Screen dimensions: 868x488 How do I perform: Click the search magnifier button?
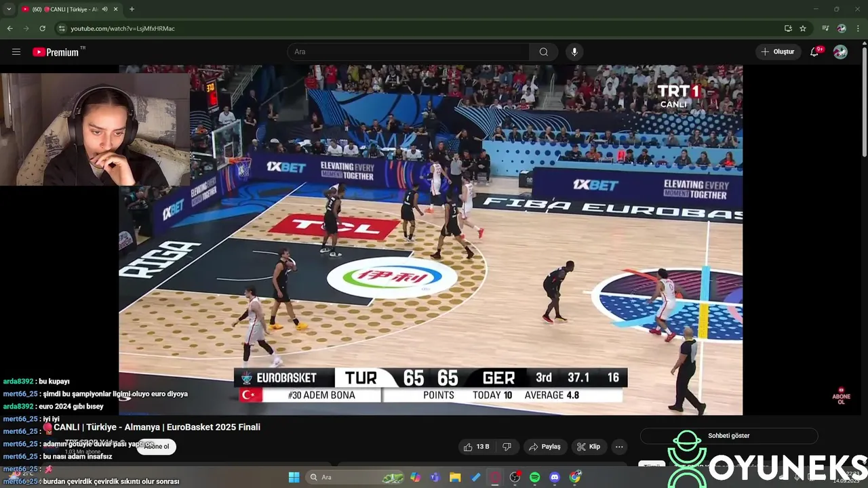coord(544,52)
